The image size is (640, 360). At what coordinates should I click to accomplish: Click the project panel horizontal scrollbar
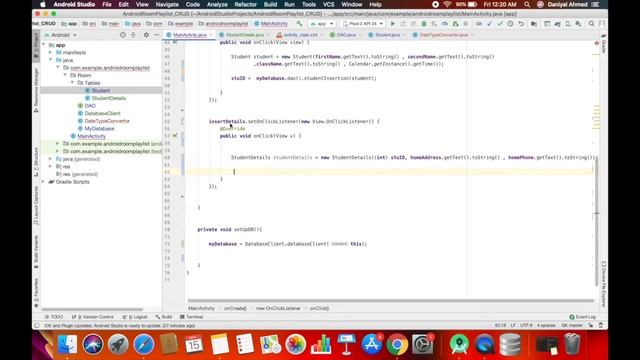click(93, 309)
